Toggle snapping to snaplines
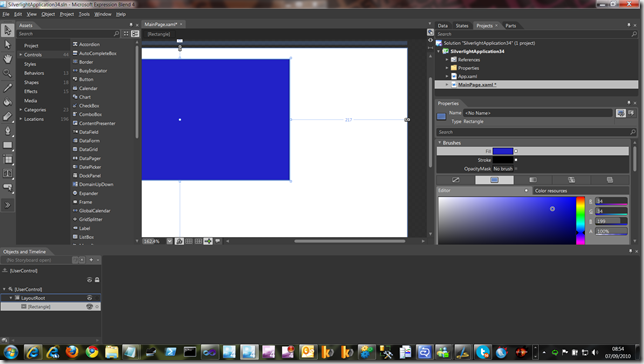644x364 pixels. [x=208, y=241]
